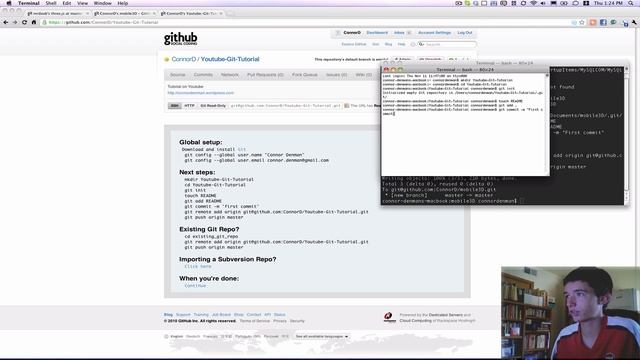
Task: Open the browser wrench settings menu
Action: pyautogui.click(x=634, y=22)
